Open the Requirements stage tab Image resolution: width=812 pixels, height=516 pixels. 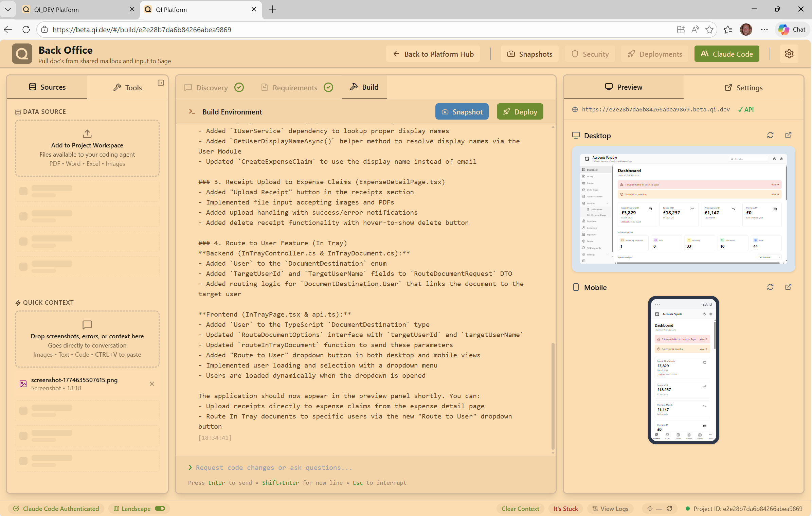pyautogui.click(x=297, y=88)
